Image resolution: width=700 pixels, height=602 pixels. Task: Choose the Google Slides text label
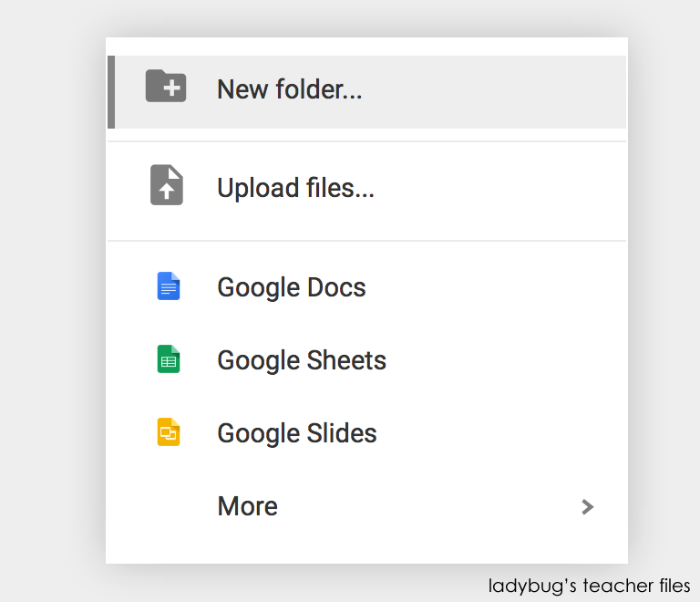pos(296,433)
